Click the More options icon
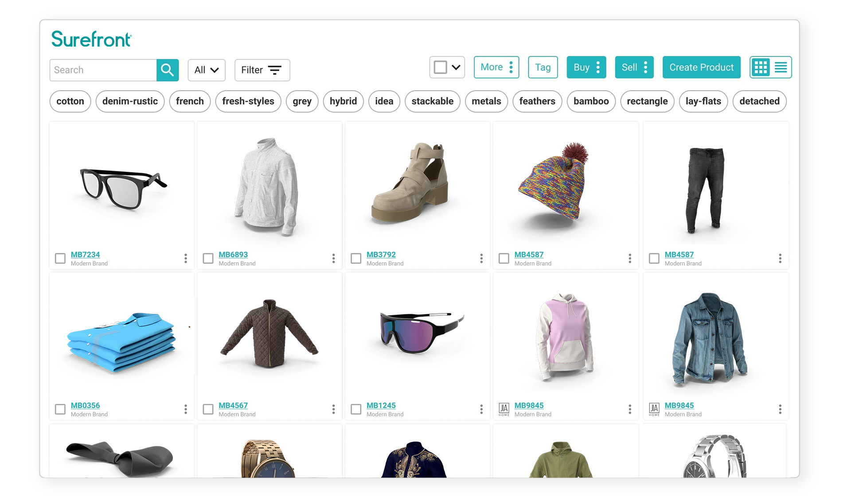This screenshot has width=851, height=504. [x=510, y=67]
